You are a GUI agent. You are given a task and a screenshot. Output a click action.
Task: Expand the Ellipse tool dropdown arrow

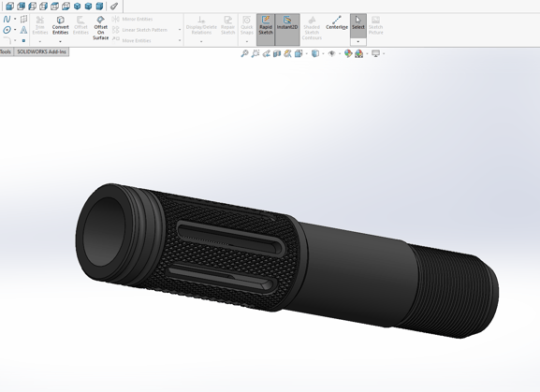tap(15, 30)
